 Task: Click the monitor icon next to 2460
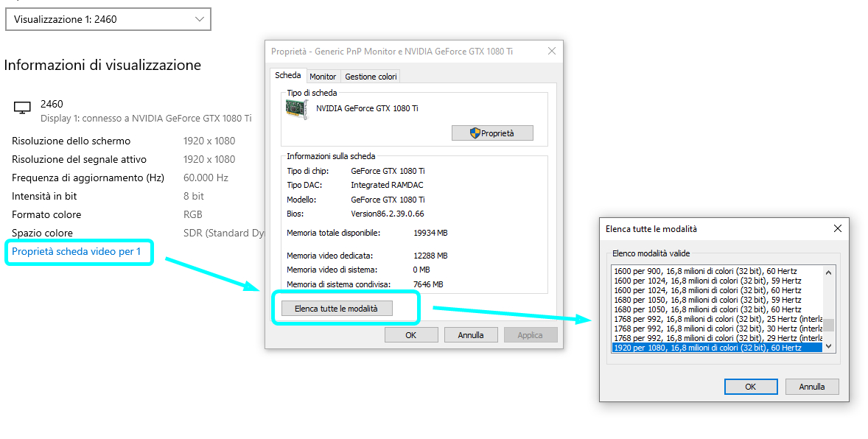click(x=22, y=108)
